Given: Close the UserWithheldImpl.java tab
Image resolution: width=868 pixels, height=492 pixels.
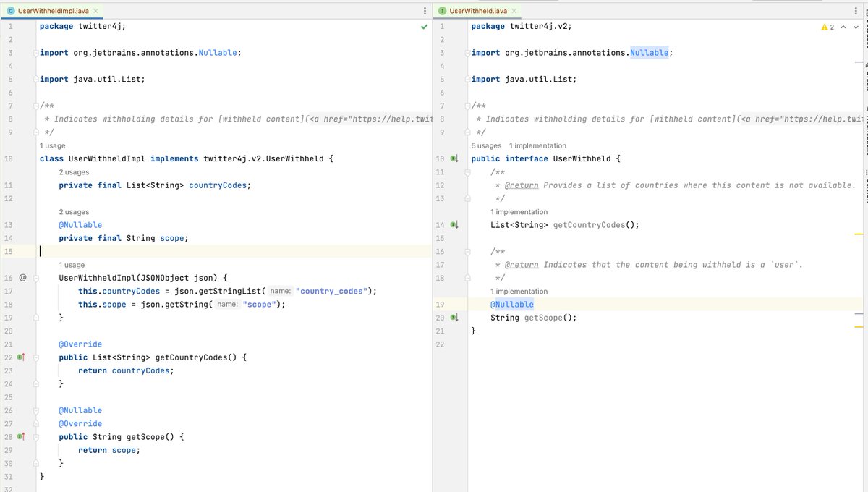Looking at the screenshot, I should pos(97,11).
